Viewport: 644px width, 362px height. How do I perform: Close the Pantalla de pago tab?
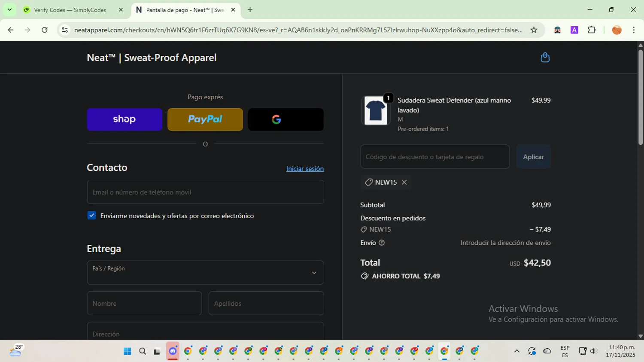pyautogui.click(x=233, y=10)
